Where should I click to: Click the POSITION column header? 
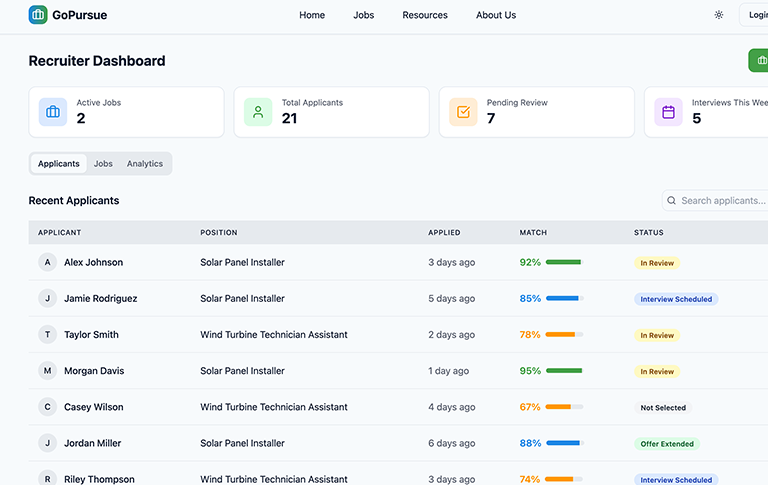click(x=218, y=233)
